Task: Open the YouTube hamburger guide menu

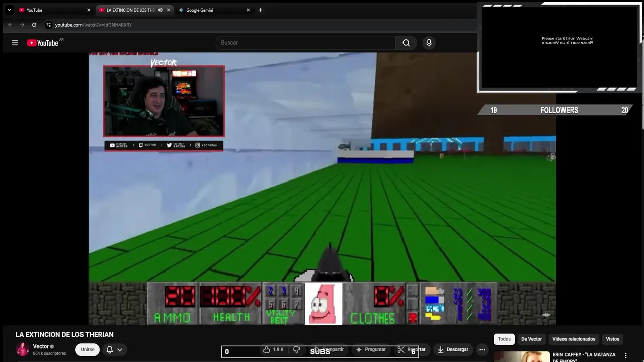Action: (15, 43)
